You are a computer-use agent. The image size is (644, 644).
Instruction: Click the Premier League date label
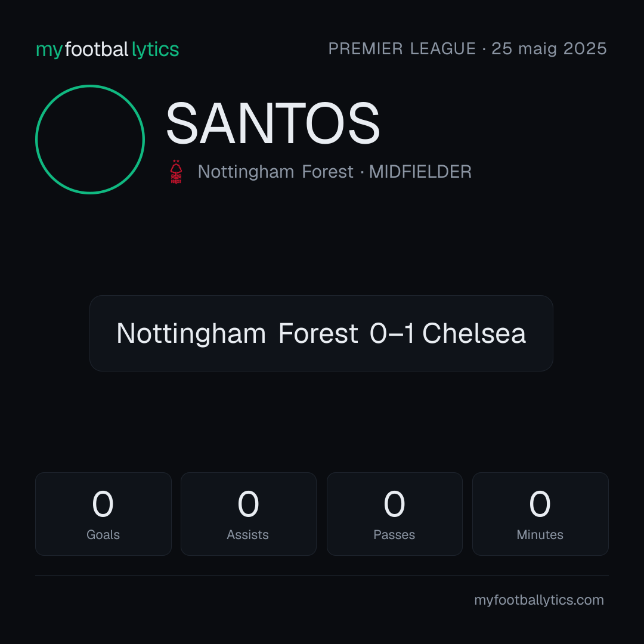pos(467,49)
